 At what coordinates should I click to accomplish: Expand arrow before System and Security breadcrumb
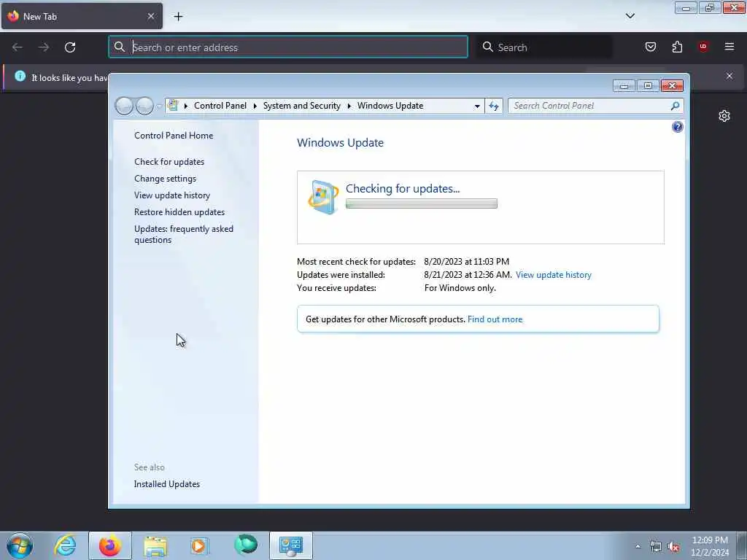pyautogui.click(x=255, y=106)
